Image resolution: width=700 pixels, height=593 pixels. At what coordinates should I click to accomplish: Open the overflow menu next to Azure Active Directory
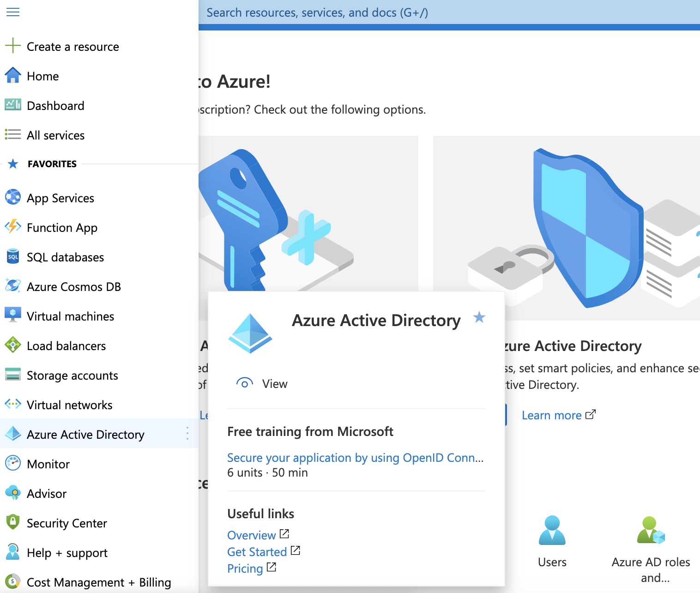[187, 434]
